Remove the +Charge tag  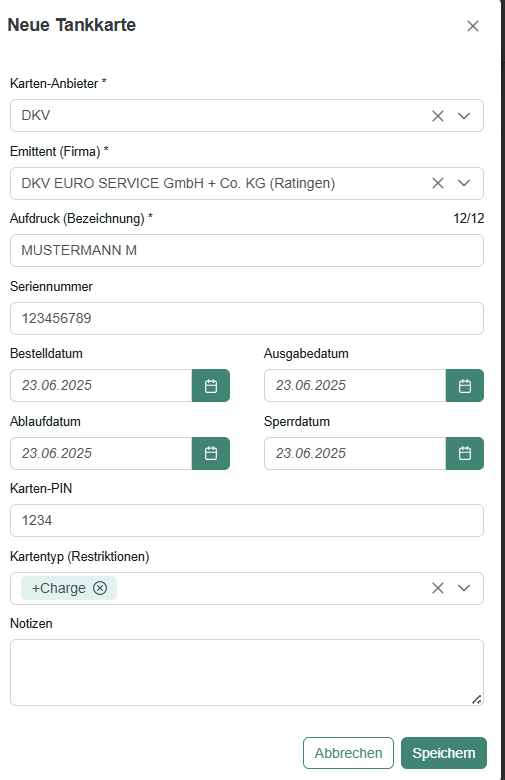coord(100,588)
